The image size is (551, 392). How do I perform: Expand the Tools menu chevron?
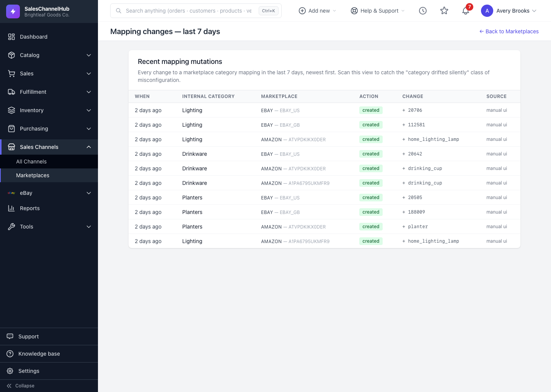(89, 227)
